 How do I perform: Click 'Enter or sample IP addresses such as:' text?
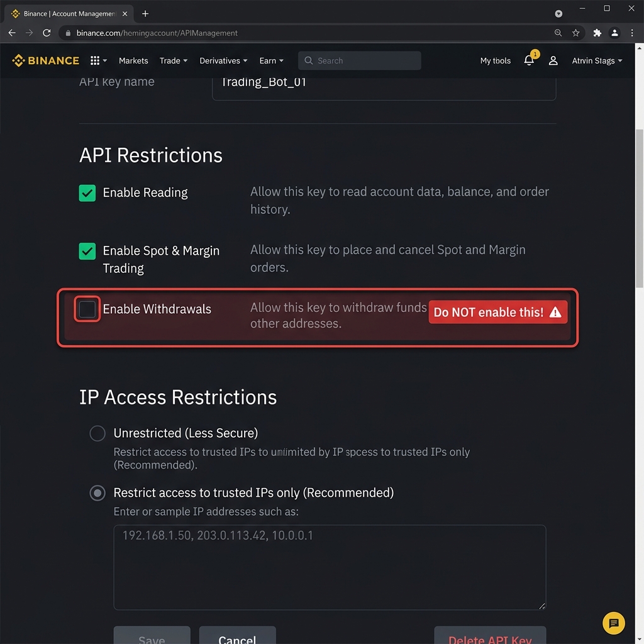click(x=206, y=511)
